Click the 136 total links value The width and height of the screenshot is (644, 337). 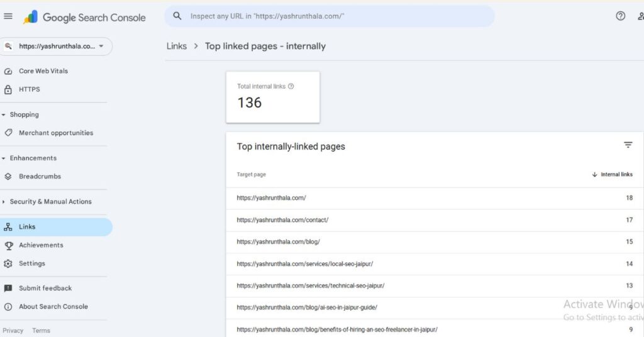pos(249,102)
